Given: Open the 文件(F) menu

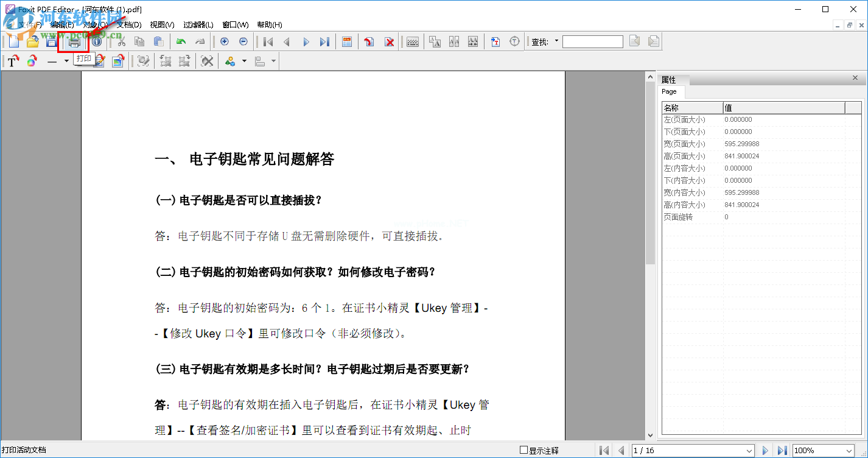Looking at the screenshot, I should pos(29,25).
